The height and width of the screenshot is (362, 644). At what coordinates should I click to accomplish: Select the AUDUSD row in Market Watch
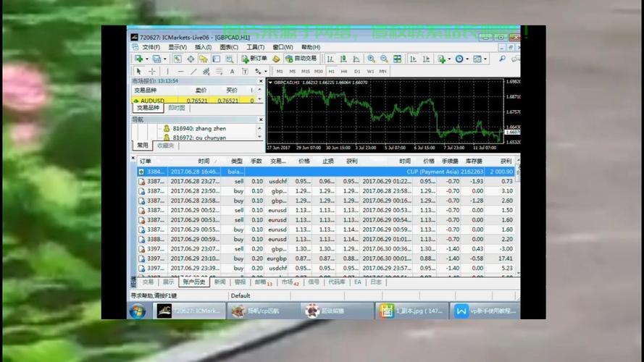(154, 101)
